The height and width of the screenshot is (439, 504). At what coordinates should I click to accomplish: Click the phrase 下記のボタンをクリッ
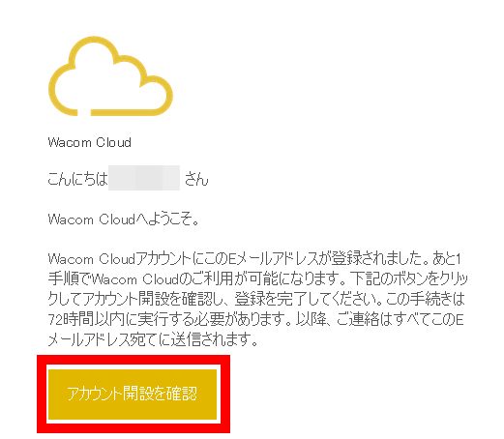click(409, 278)
